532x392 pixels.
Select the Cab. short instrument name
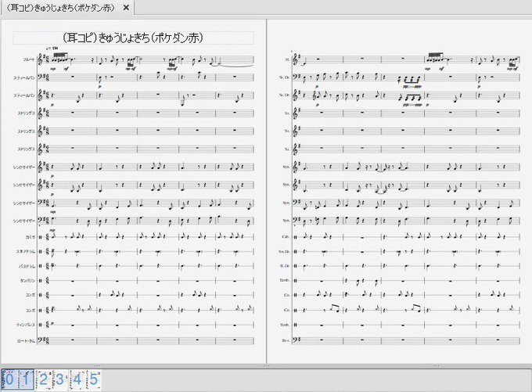click(x=286, y=236)
